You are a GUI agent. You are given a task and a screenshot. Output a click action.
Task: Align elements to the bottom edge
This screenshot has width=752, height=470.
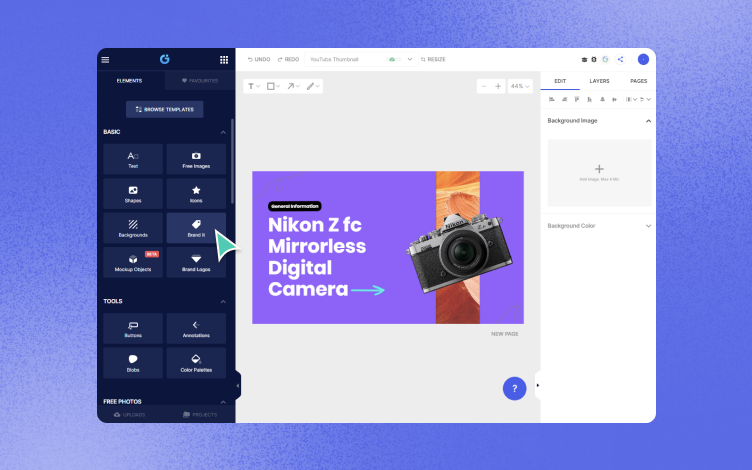[x=589, y=99]
